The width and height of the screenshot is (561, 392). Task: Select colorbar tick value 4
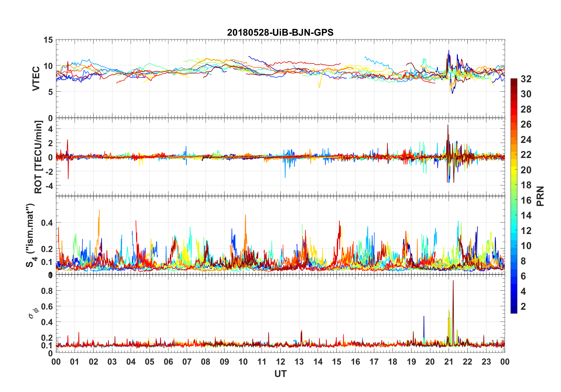coord(523,291)
